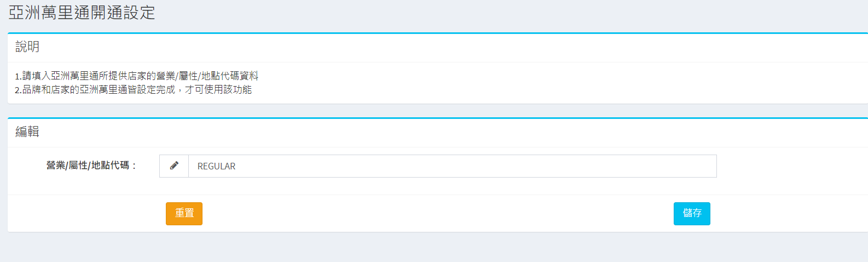Click the blue top border of the 編輯 panel

click(438, 118)
